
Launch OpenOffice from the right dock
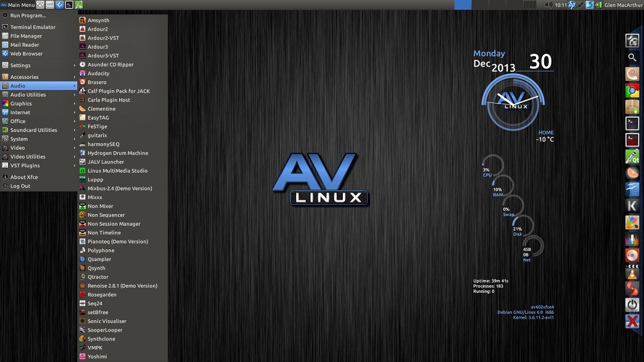(x=632, y=189)
